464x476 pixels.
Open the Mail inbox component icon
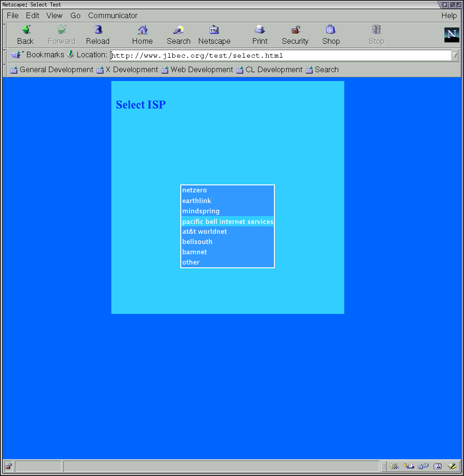[409, 466]
